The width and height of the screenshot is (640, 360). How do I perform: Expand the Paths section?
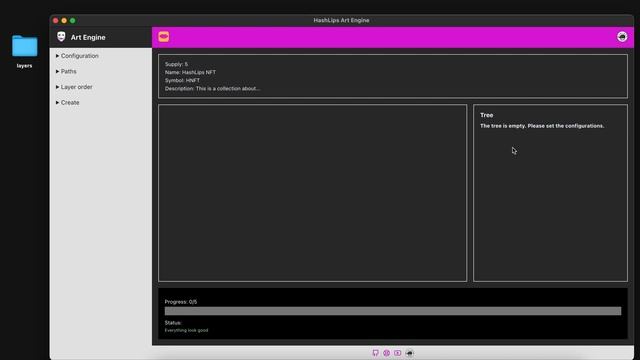click(x=66, y=71)
